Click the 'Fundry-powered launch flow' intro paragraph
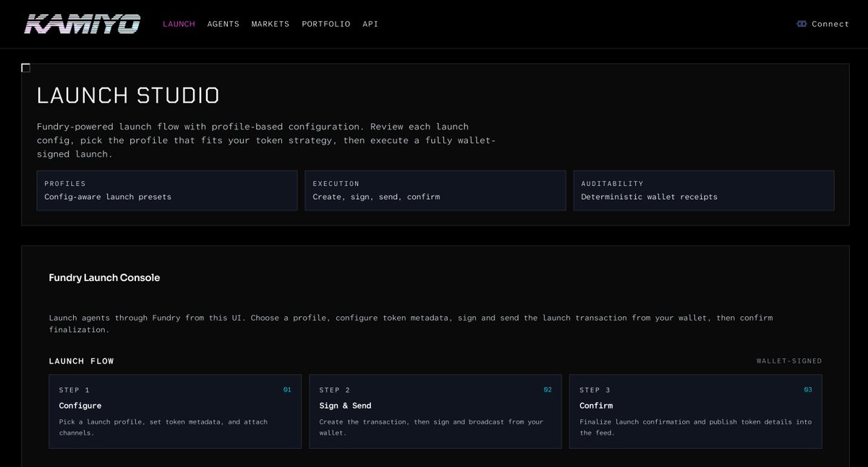Screen dimensions: 868x467 [266, 140]
